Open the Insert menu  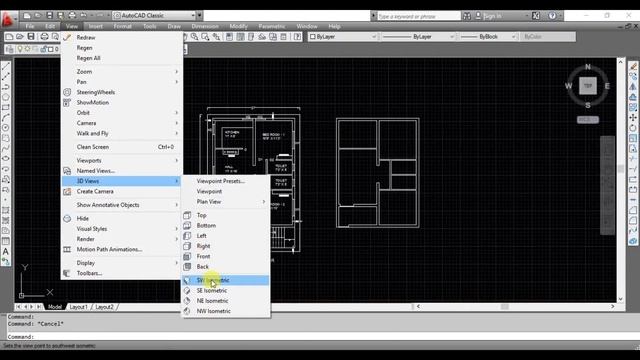(96, 26)
